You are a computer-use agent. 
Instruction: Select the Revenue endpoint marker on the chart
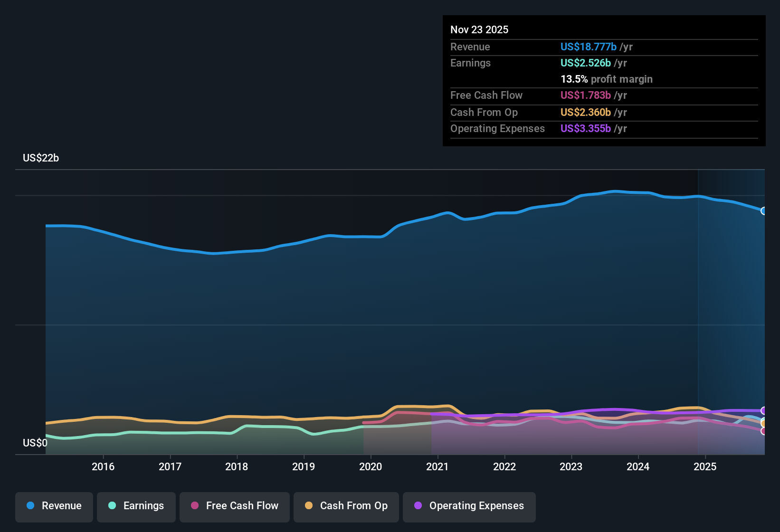pos(764,210)
